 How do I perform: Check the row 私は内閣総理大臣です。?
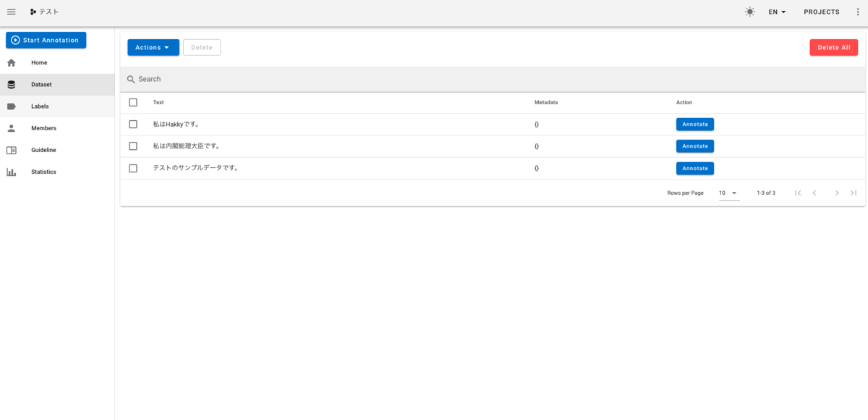pyautogui.click(x=133, y=146)
